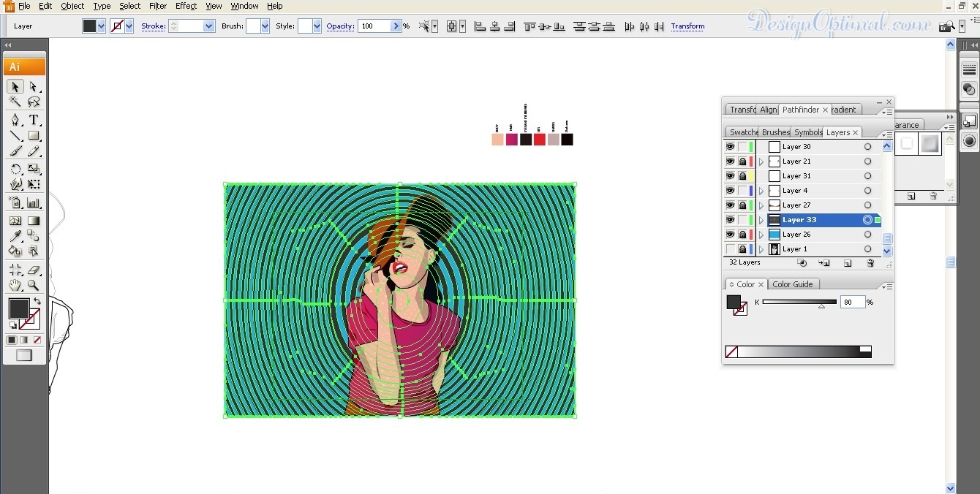The width and height of the screenshot is (980, 494).
Task: Switch to the Swatches tab
Action: 743,132
